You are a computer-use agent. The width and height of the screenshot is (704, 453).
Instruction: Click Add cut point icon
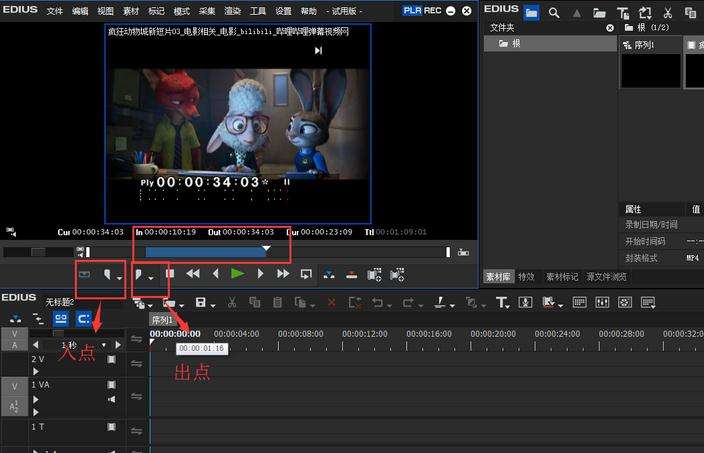[440, 302]
